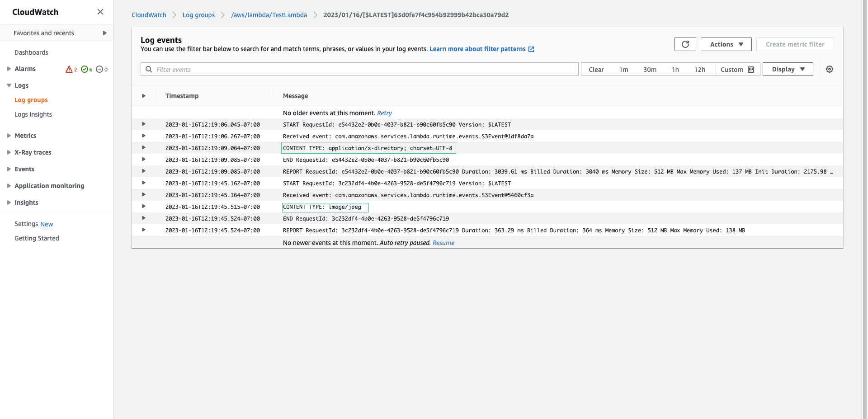Focus the Filter events search field
The image size is (868, 419).
[x=359, y=69]
